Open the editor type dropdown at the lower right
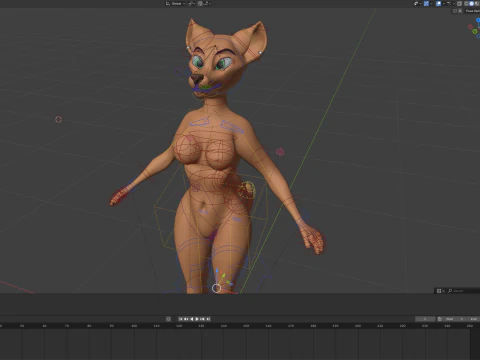Image resolution: width=480 pixels, height=360 pixels. coord(440,291)
